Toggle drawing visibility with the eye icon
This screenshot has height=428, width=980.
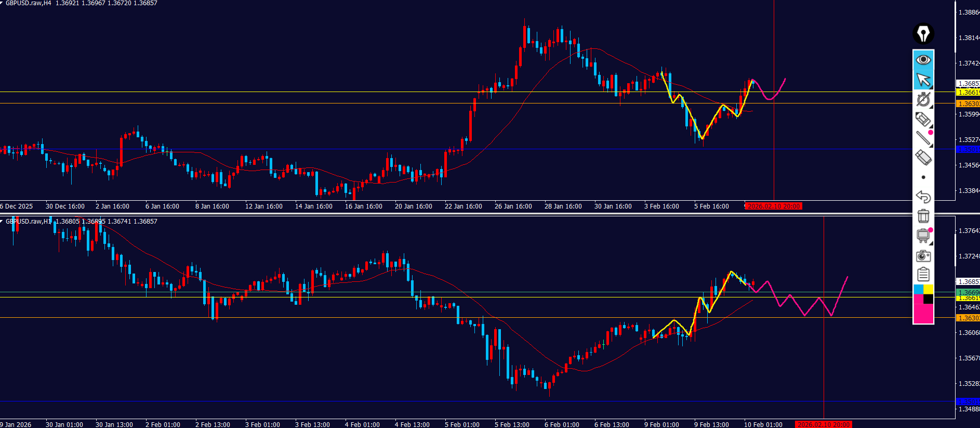(923, 60)
